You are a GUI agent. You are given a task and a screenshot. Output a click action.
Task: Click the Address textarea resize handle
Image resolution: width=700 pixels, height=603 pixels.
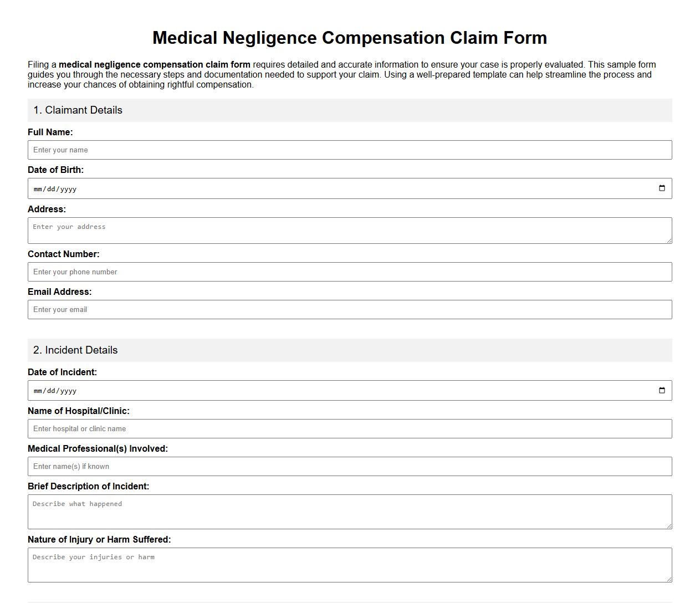tap(670, 242)
